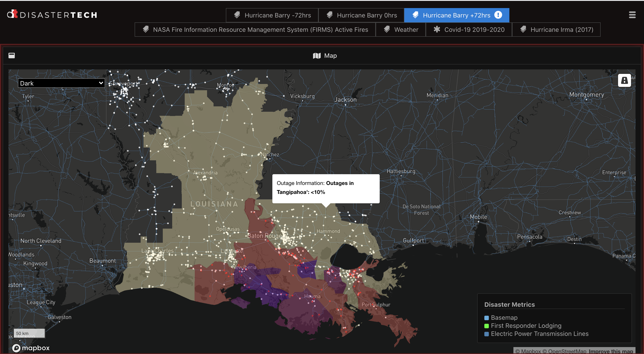Viewport: 644px width, 354px height.
Task: Switch to Hurricane Barry -72hrs tab
Action: tap(272, 15)
